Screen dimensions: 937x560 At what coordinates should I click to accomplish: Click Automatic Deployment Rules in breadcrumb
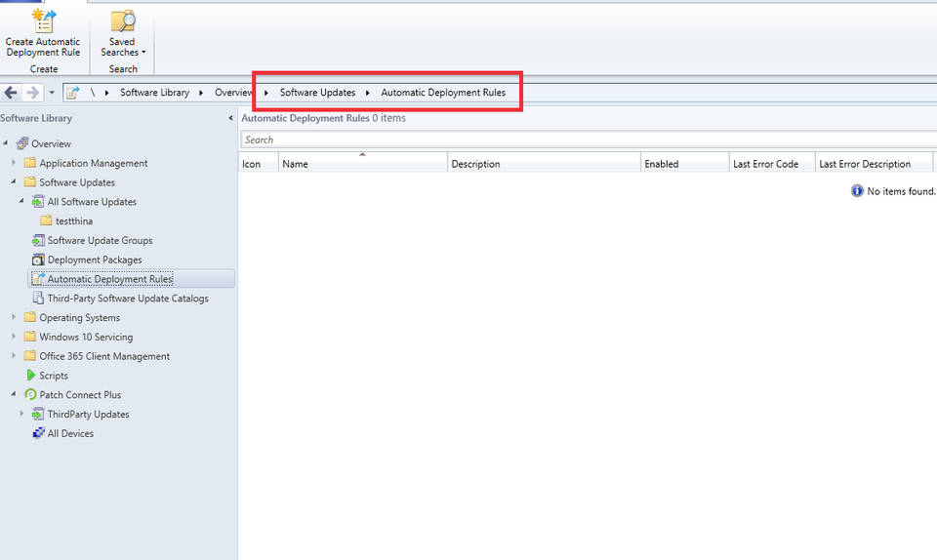443,93
